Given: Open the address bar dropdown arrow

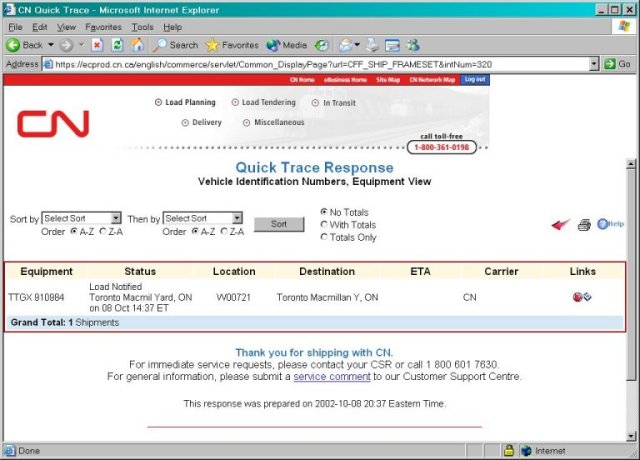Looking at the screenshot, I should (x=594, y=64).
